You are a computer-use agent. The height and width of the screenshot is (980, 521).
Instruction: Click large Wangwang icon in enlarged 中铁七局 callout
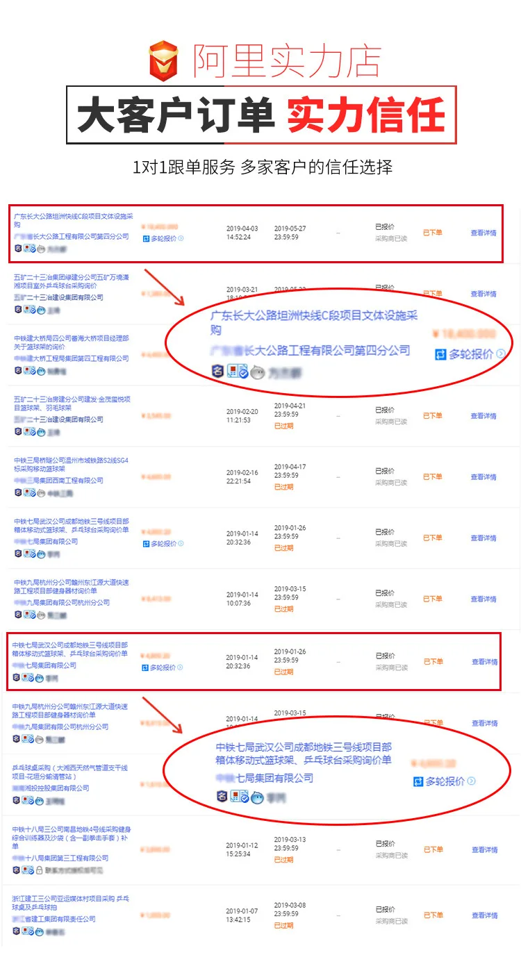coord(258,797)
